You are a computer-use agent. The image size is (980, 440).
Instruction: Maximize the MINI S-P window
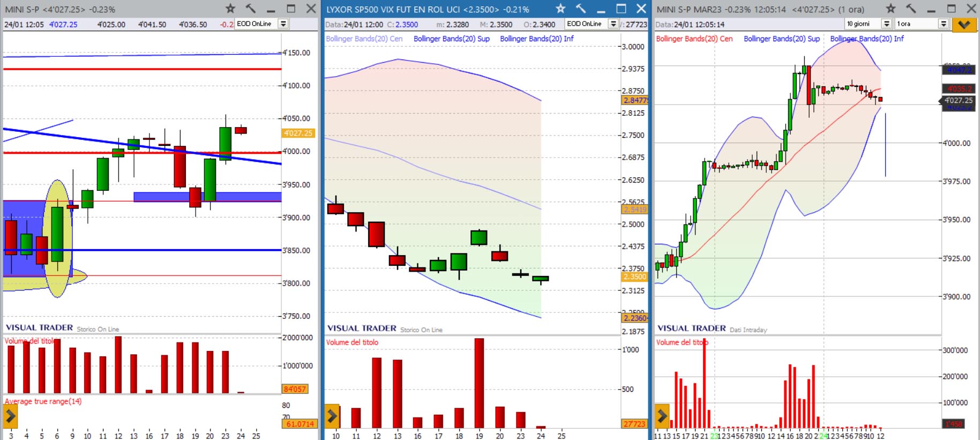coord(291,9)
